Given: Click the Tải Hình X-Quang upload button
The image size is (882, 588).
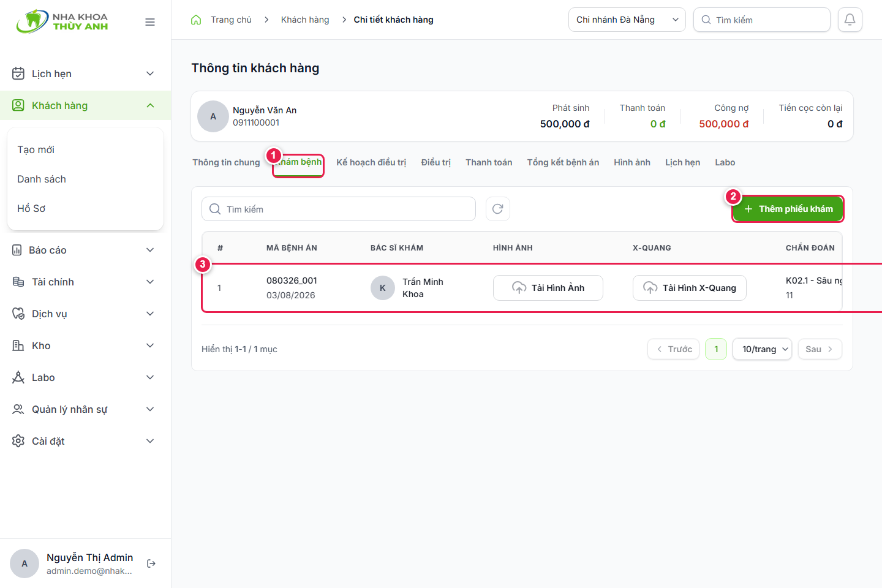Looking at the screenshot, I should tap(690, 288).
